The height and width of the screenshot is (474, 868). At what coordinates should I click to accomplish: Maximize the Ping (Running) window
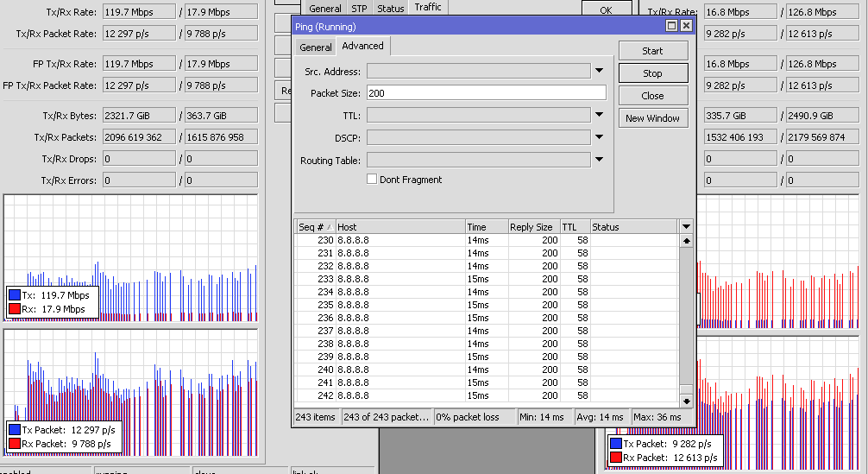[x=671, y=26]
